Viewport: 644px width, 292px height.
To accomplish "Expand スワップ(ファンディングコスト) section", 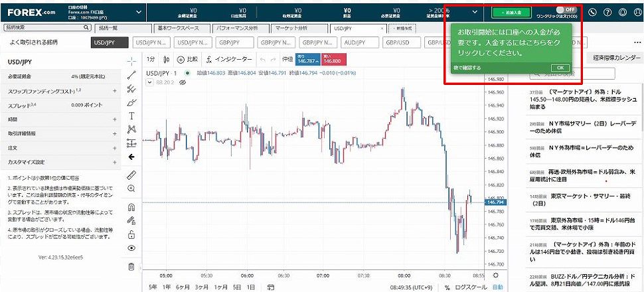I will click(x=115, y=90).
